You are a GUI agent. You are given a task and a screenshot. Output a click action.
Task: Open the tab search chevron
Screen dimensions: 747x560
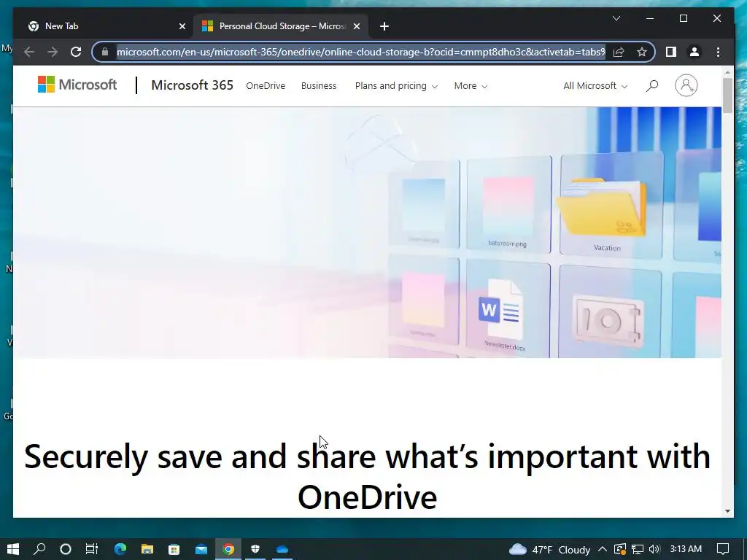pos(616,18)
